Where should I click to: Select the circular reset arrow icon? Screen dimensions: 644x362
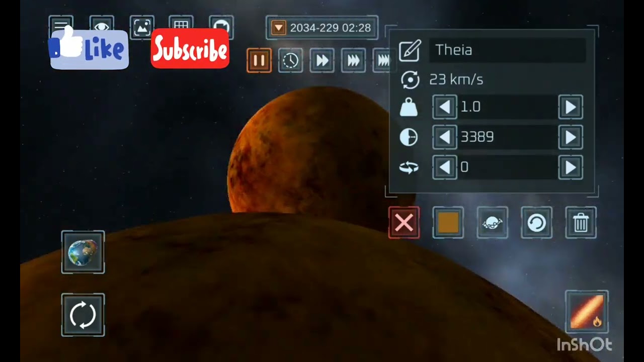(x=537, y=223)
